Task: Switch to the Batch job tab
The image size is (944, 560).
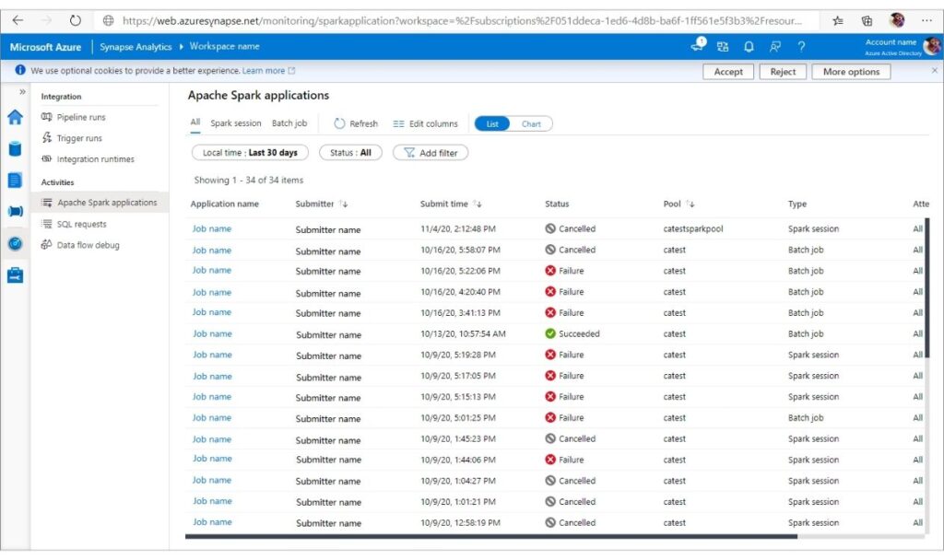Action: click(x=289, y=123)
